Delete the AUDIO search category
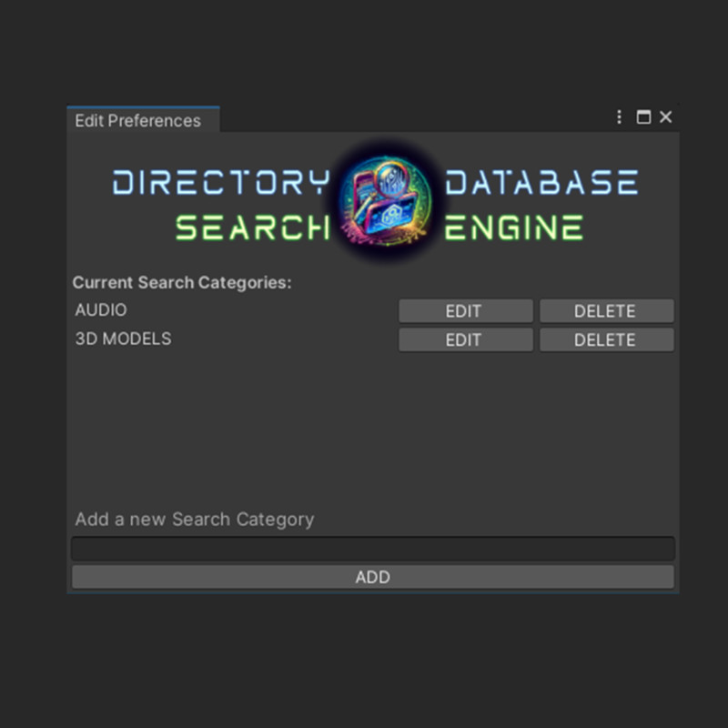This screenshot has height=728, width=728. pyautogui.click(x=606, y=310)
